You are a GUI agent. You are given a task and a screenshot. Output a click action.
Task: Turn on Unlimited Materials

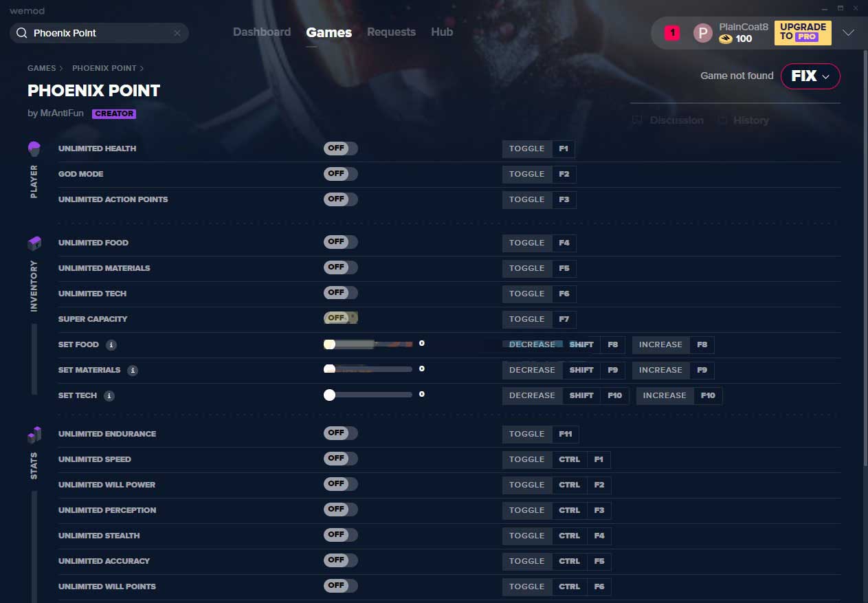coord(340,267)
